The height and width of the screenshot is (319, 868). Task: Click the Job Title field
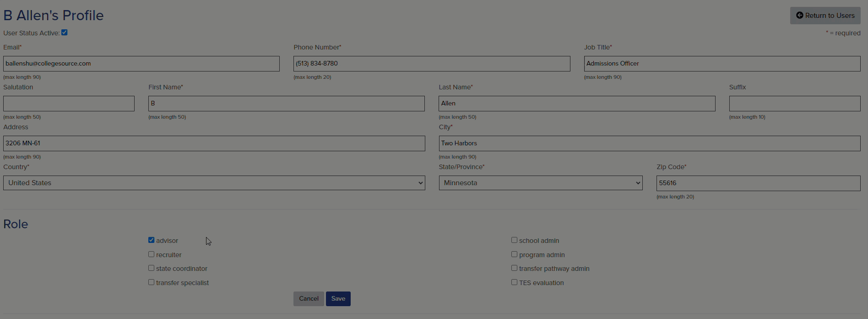[x=722, y=64]
